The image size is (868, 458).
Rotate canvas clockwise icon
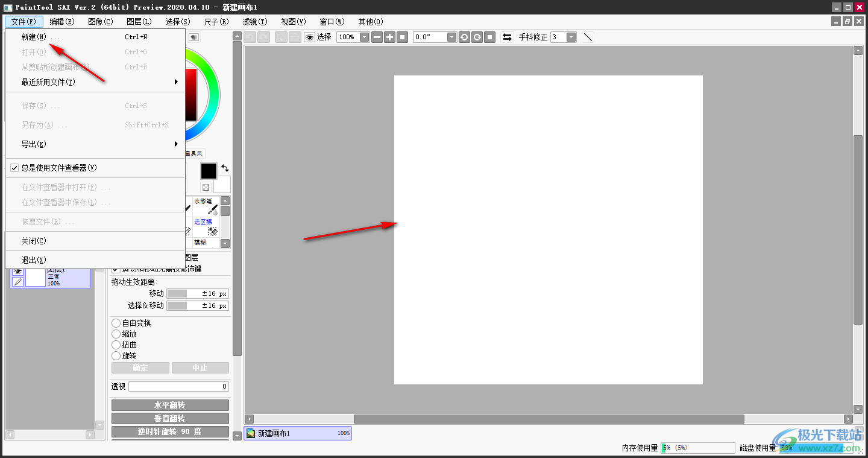477,37
